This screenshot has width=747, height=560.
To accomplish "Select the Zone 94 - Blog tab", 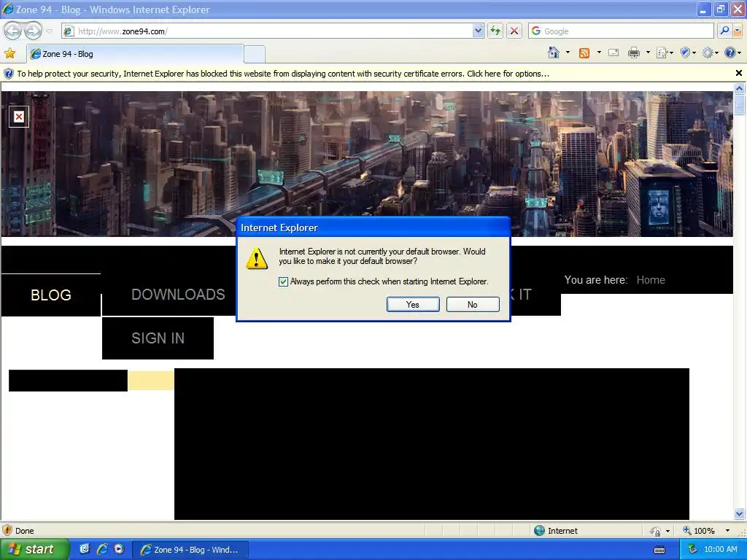I will click(x=135, y=54).
